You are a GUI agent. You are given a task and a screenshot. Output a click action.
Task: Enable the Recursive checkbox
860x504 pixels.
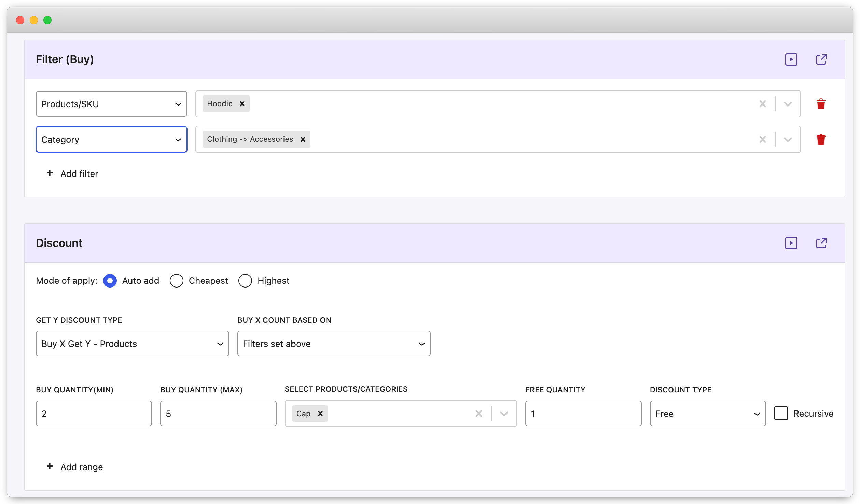click(x=780, y=413)
